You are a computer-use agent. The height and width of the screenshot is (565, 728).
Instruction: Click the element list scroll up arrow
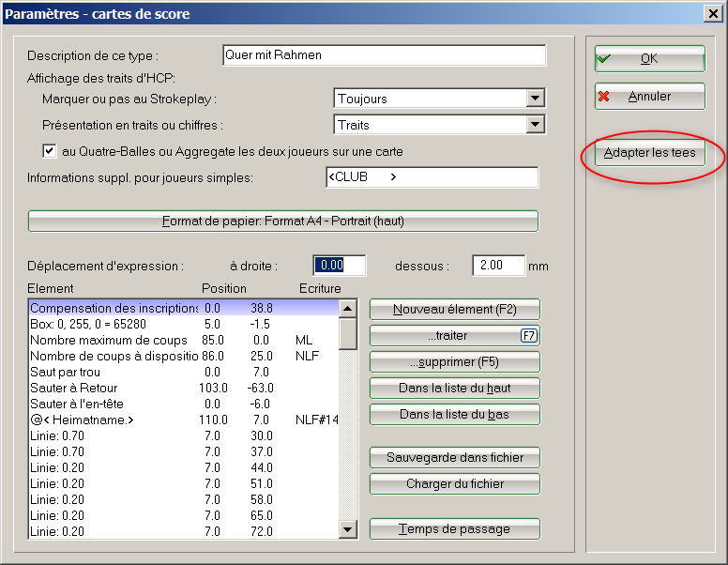(348, 308)
